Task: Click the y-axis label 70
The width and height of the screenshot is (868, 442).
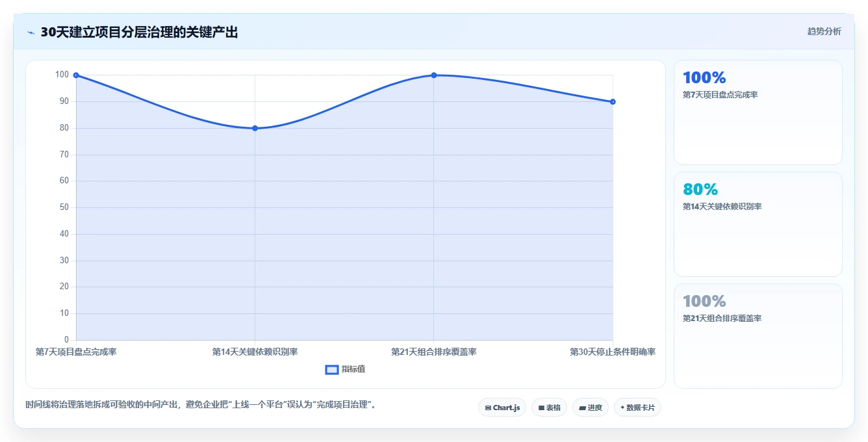Action: tap(64, 155)
